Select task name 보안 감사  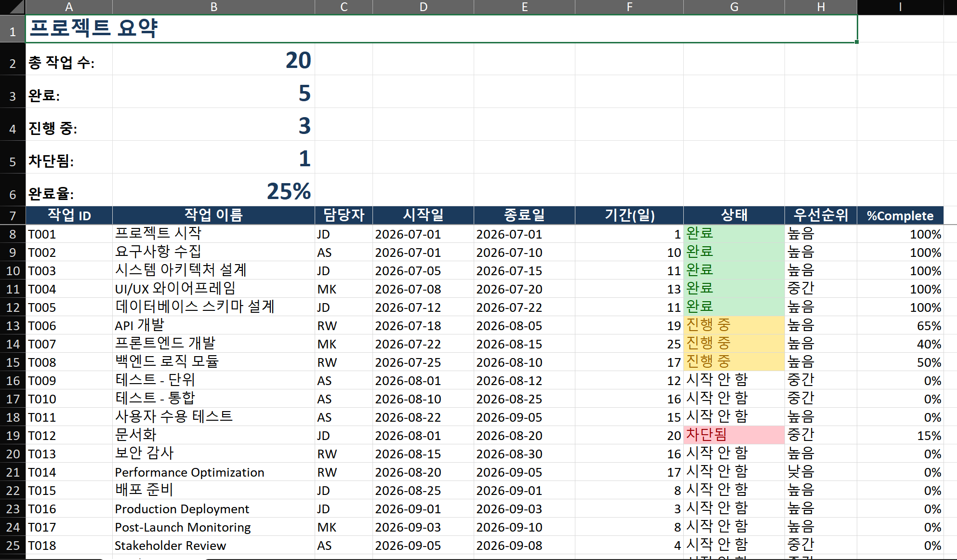tap(213, 453)
